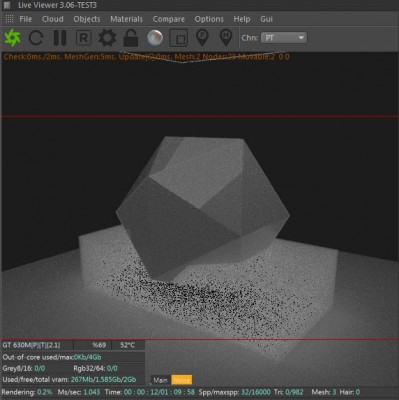Select the focus picker pin icon

(x=202, y=37)
